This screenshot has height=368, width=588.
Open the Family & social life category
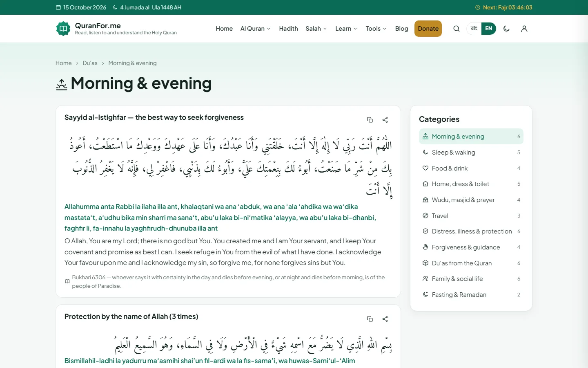tap(471, 279)
